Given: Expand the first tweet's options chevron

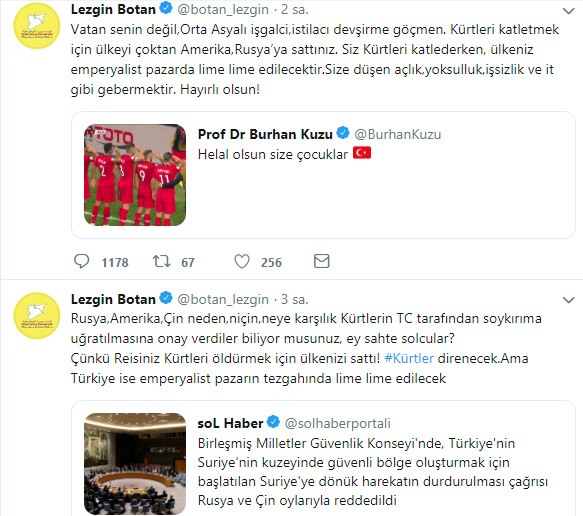Looking at the screenshot, I should (568, 11).
